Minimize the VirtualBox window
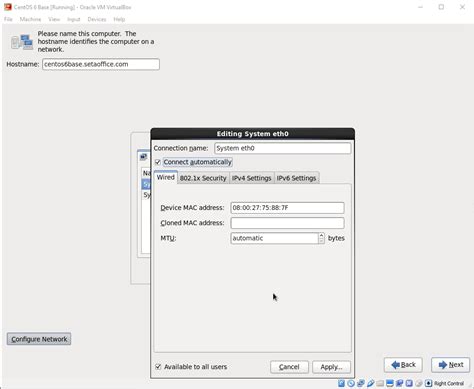The height and width of the screenshot is (389, 474). coord(421,7)
